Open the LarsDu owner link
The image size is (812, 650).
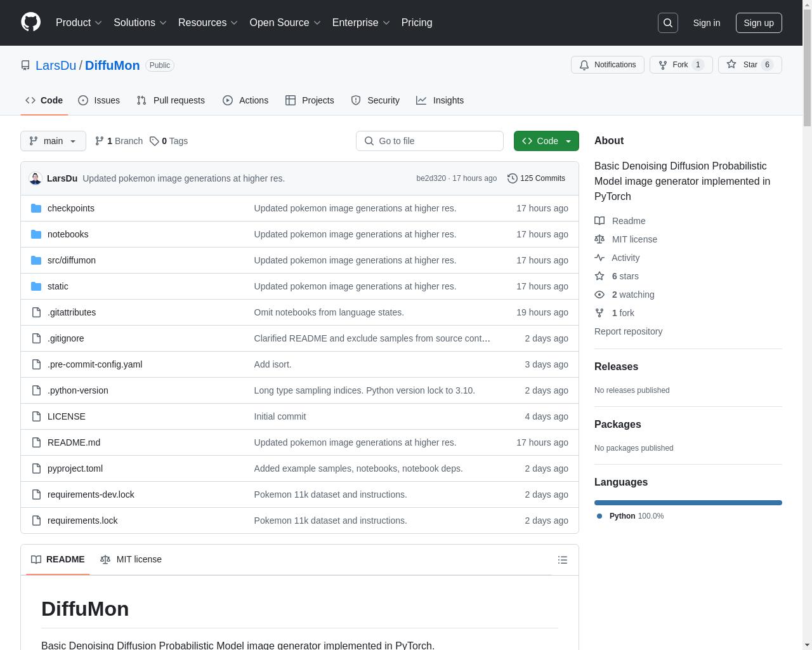(x=56, y=65)
